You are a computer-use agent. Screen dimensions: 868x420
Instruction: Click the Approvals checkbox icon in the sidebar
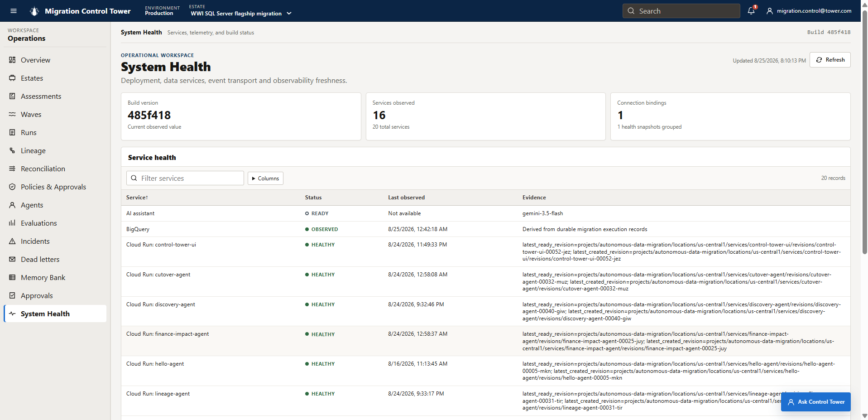[x=12, y=295]
